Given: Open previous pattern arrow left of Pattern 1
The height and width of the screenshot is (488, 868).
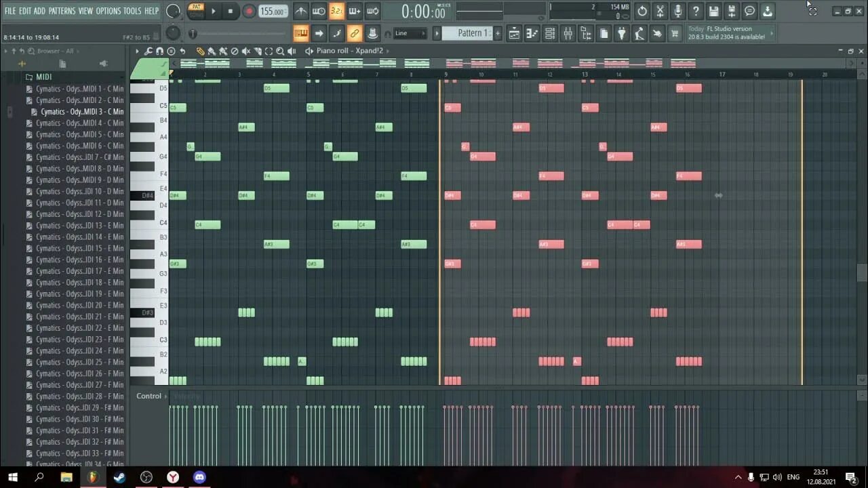Looking at the screenshot, I should (437, 33).
